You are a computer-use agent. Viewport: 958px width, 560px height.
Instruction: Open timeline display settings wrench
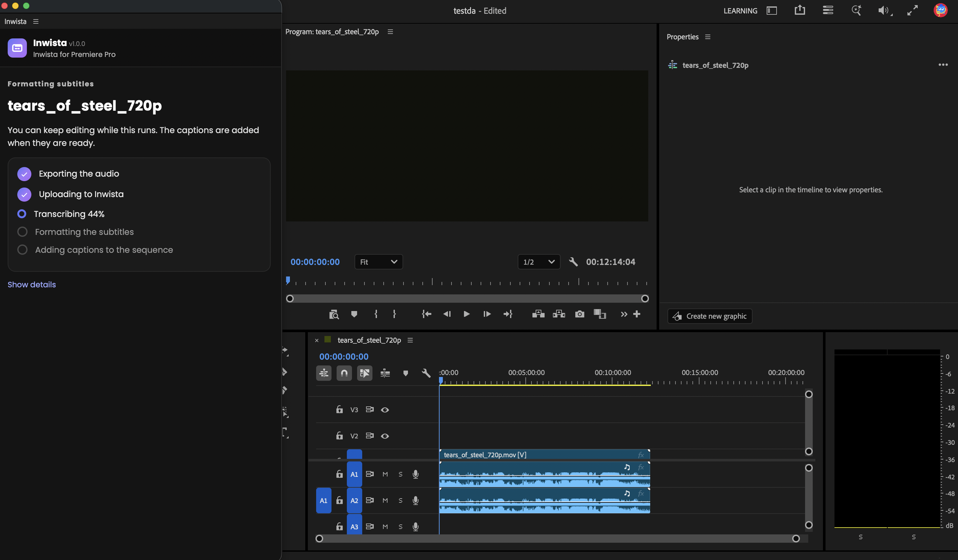click(426, 373)
